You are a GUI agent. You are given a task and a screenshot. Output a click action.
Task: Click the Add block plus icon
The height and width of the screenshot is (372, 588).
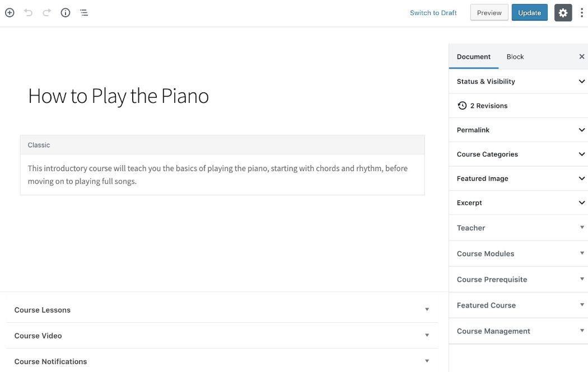coord(10,12)
